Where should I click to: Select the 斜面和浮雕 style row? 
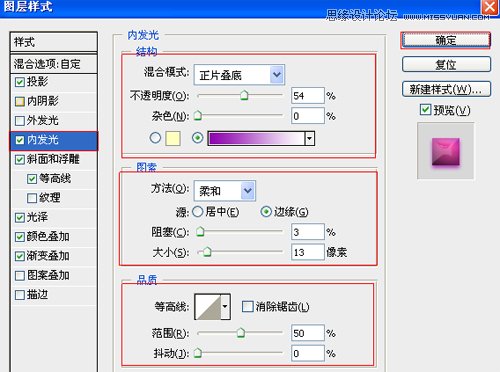(x=54, y=159)
